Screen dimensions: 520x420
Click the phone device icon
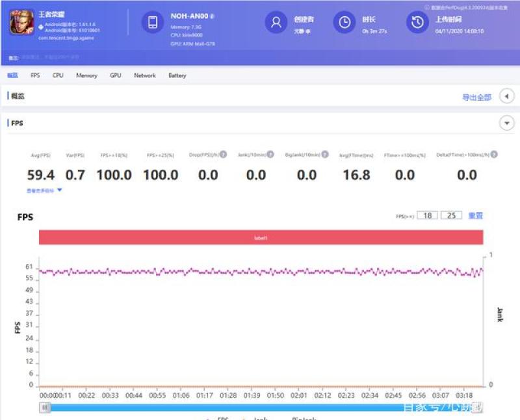153,23
